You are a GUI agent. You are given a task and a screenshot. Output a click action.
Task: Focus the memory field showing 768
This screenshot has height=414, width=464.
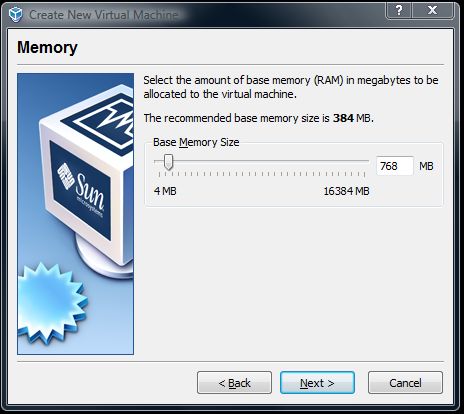pos(395,166)
